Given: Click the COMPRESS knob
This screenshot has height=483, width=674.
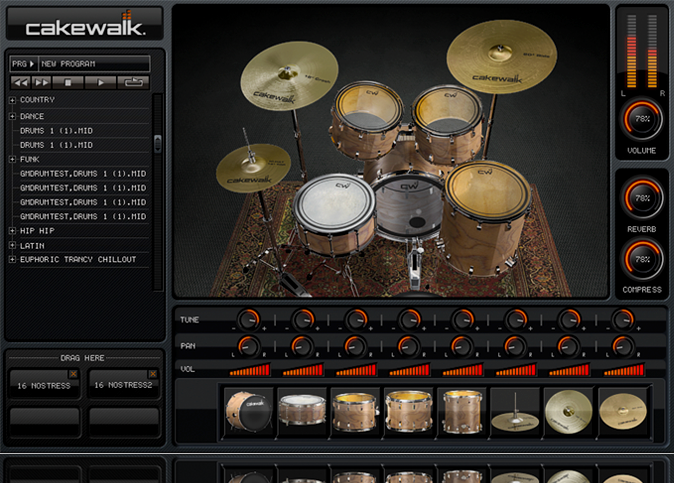Looking at the screenshot, I should pyautogui.click(x=642, y=259).
